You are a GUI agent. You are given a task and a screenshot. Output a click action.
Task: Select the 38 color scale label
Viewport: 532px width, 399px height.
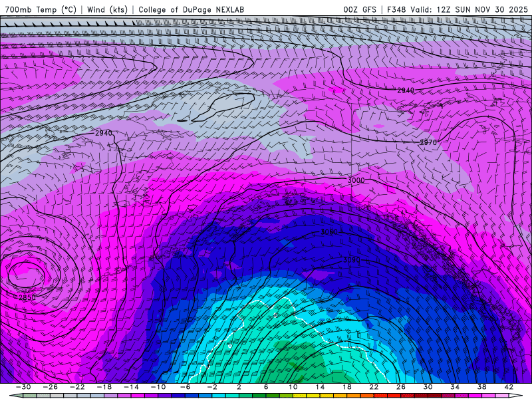481,387
